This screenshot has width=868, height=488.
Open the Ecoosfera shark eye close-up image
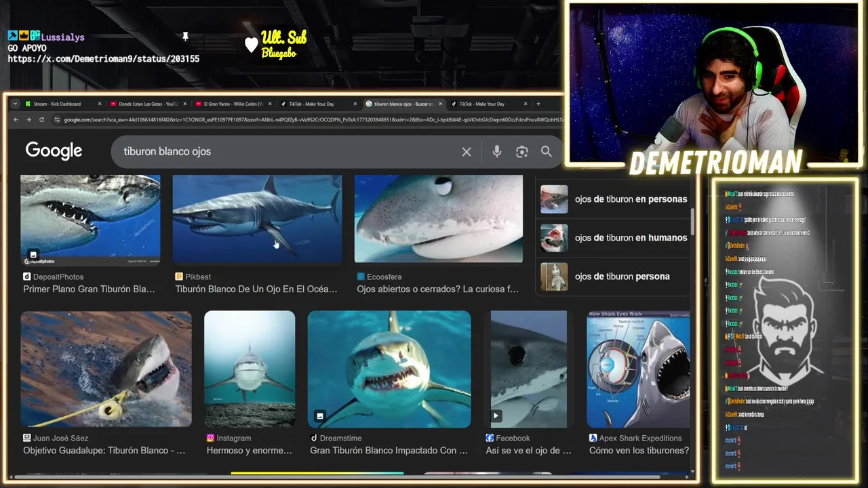click(x=439, y=218)
